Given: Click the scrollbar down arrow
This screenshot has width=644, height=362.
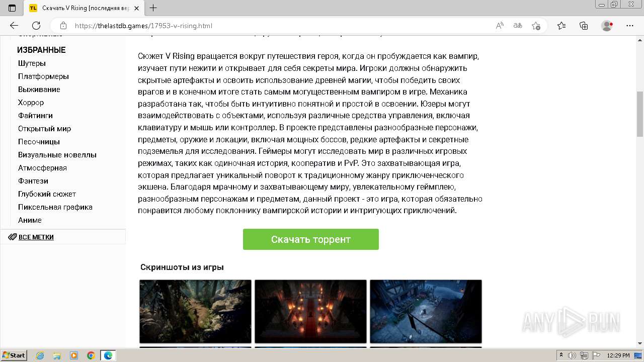Looking at the screenshot, I should pyautogui.click(x=640, y=343).
